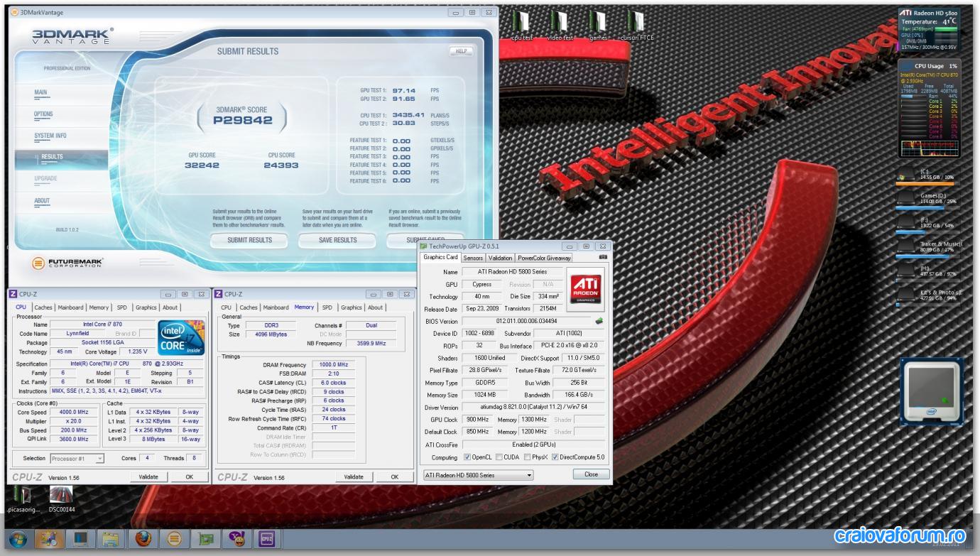Select UPGRADE in 3DMark Vantage sidebar
This screenshot has height=556, width=980.
(x=45, y=179)
